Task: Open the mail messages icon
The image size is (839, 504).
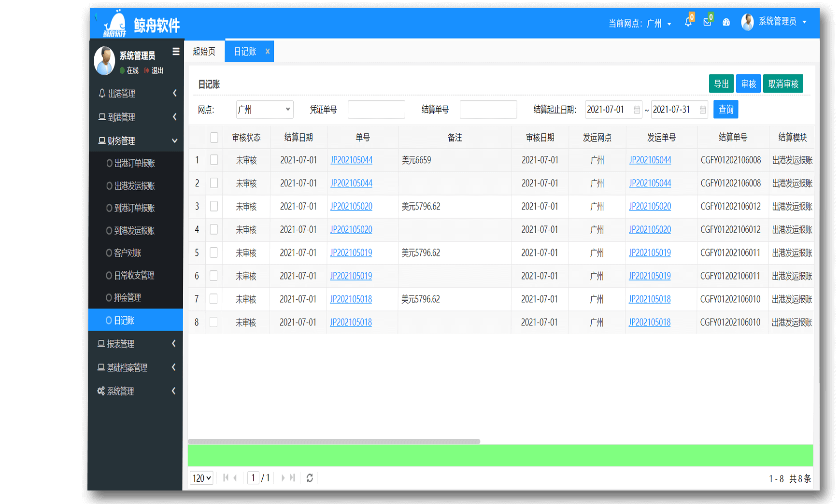Action: tap(707, 22)
